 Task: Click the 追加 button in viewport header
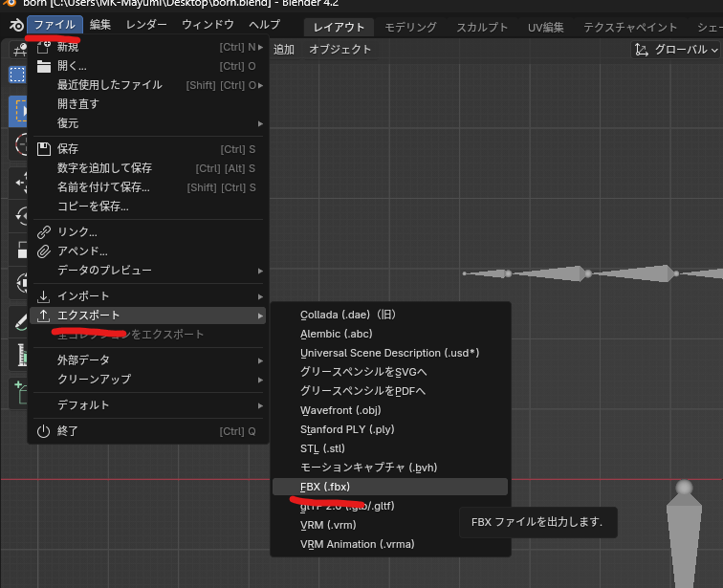[x=284, y=50]
